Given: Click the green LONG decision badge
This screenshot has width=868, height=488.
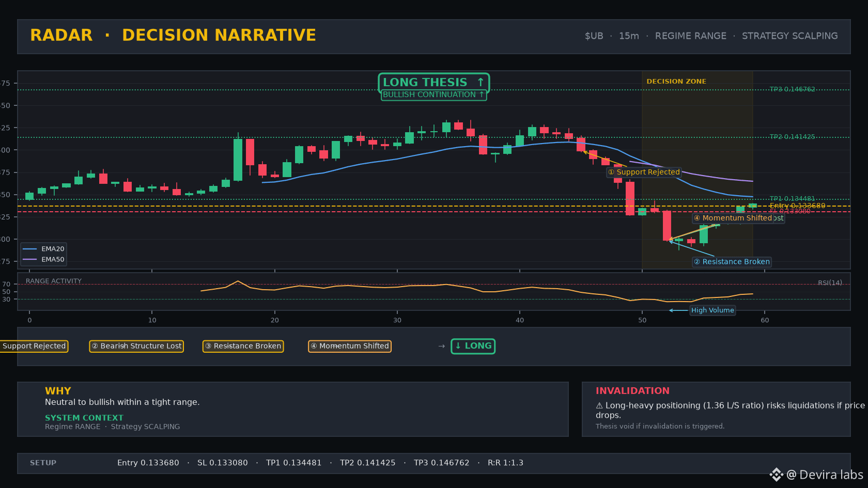Looking at the screenshot, I should (473, 346).
